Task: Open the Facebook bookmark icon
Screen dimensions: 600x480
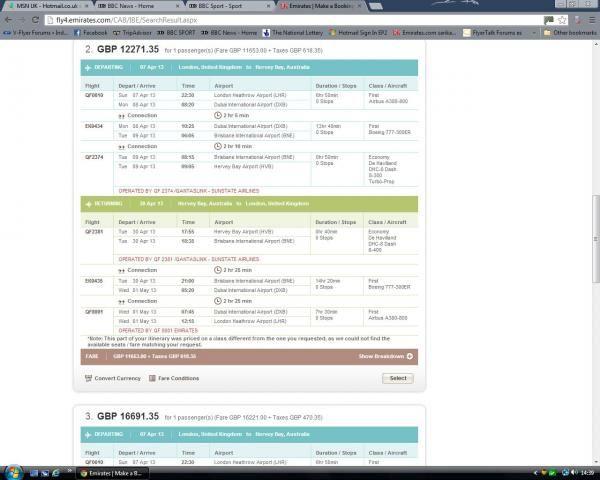Action: coord(77,33)
